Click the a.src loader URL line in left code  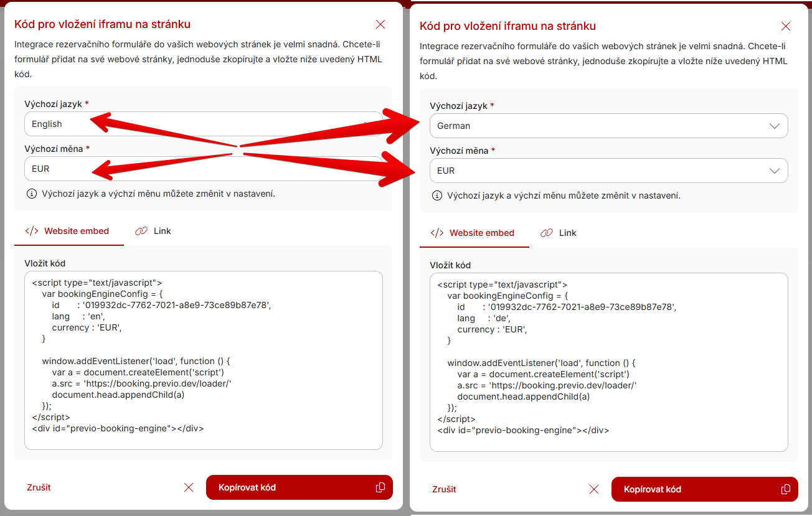[141, 383]
